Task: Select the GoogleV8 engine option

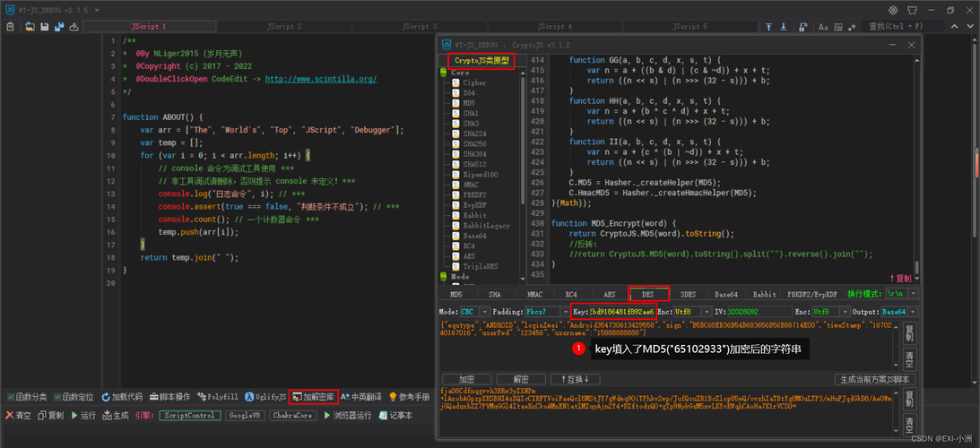Action: tap(245, 416)
